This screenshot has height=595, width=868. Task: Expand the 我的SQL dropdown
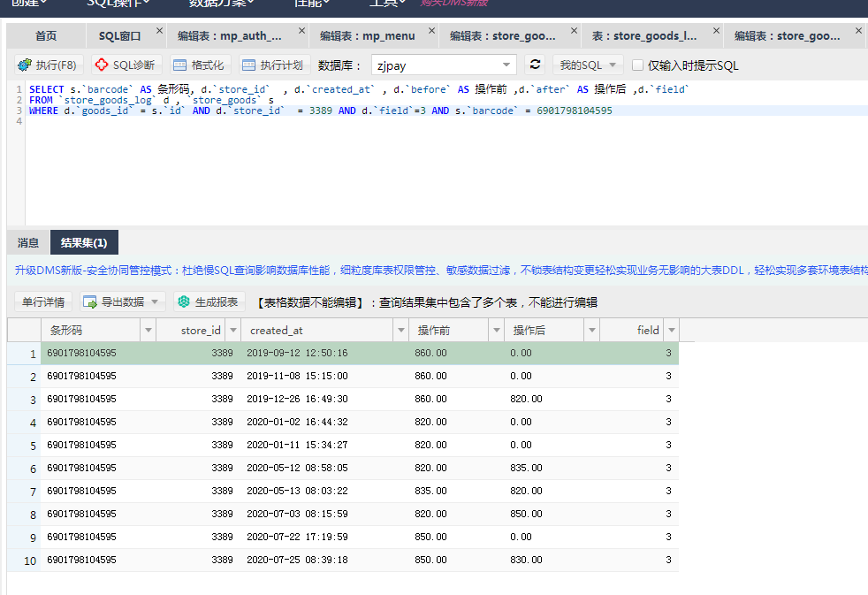588,65
